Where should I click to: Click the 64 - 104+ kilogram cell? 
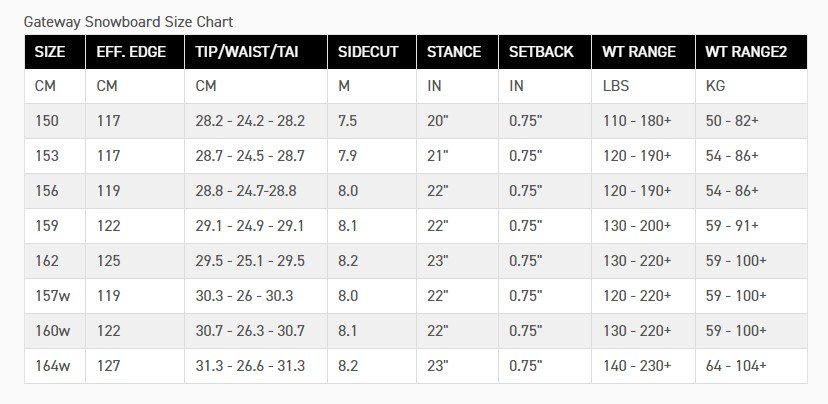(751, 365)
